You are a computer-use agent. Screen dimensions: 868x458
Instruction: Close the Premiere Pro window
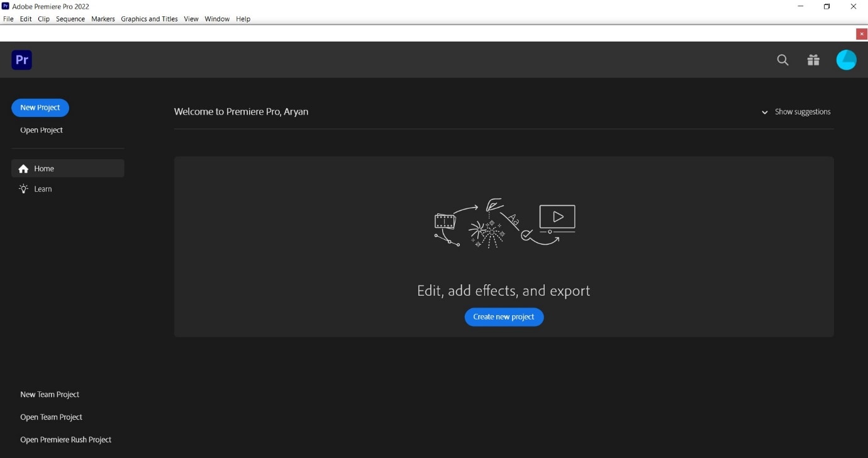[854, 6]
